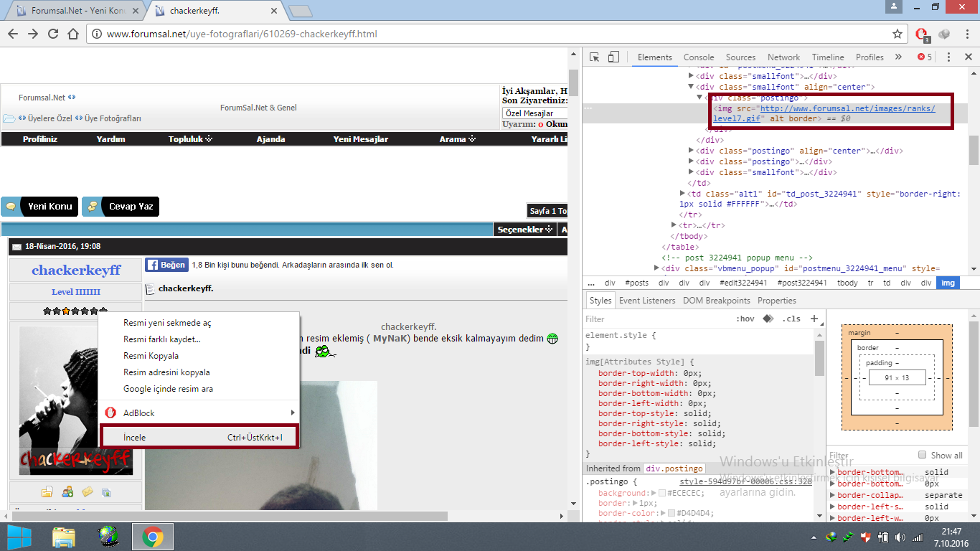Open the hidden DevTools tabs chevron
The height and width of the screenshot is (551, 980).
(898, 57)
